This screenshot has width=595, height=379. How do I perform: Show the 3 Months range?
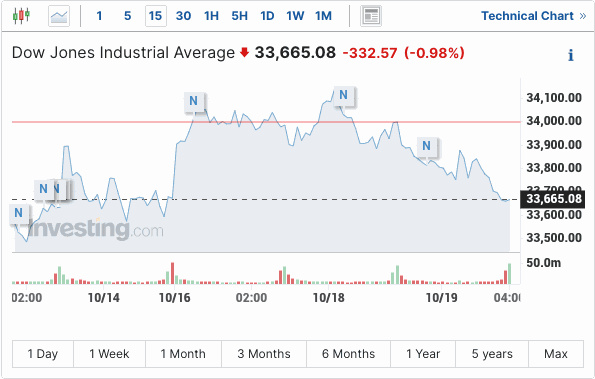[264, 354]
